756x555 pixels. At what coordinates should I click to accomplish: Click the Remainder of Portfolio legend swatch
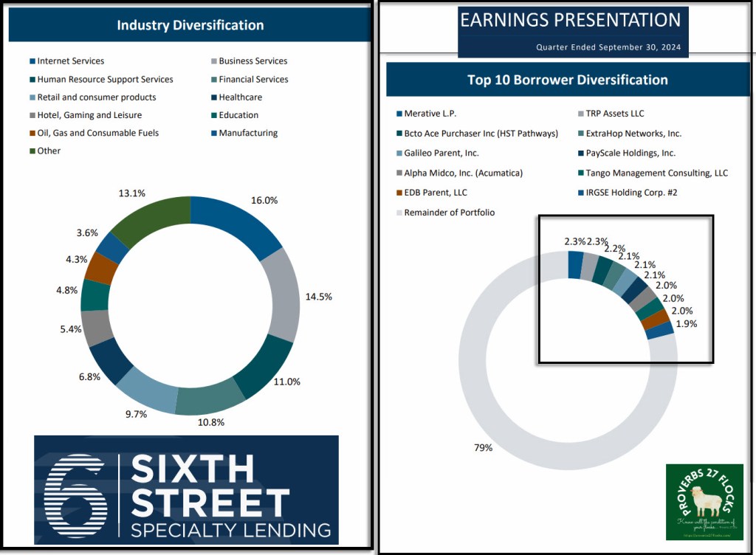(x=399, y=213)
